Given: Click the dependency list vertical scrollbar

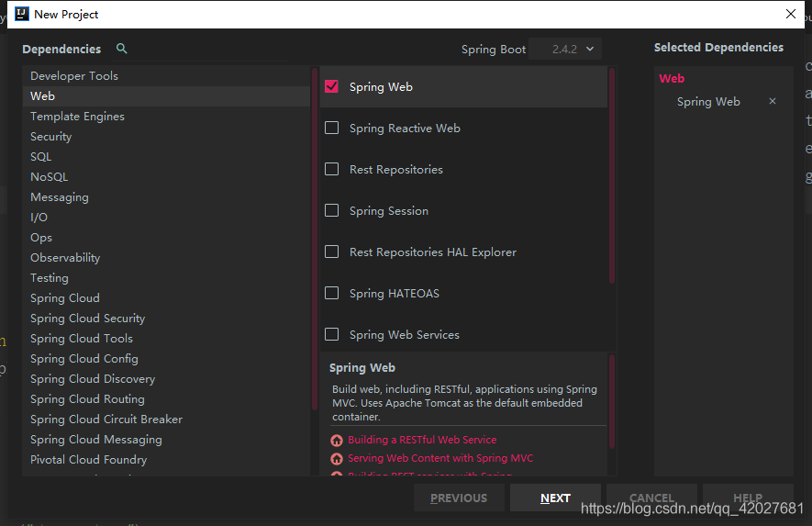Looking at the screenshot, I should click(612, 176).
